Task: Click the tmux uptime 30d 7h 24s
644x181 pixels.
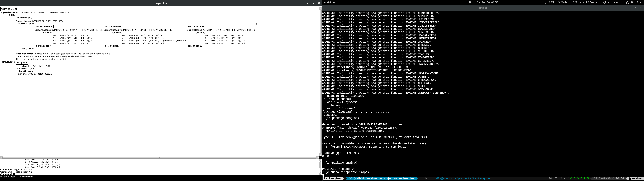Action: (x=557, y=178)
